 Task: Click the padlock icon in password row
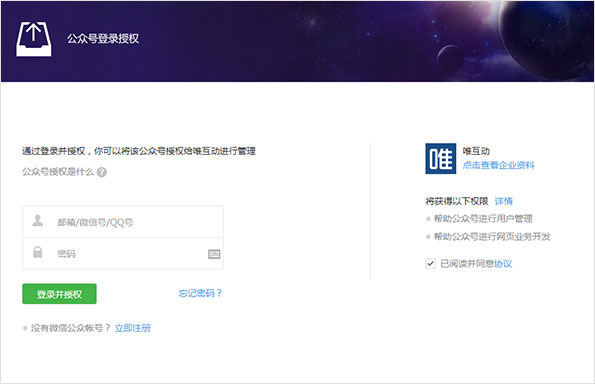coord(38,252)
